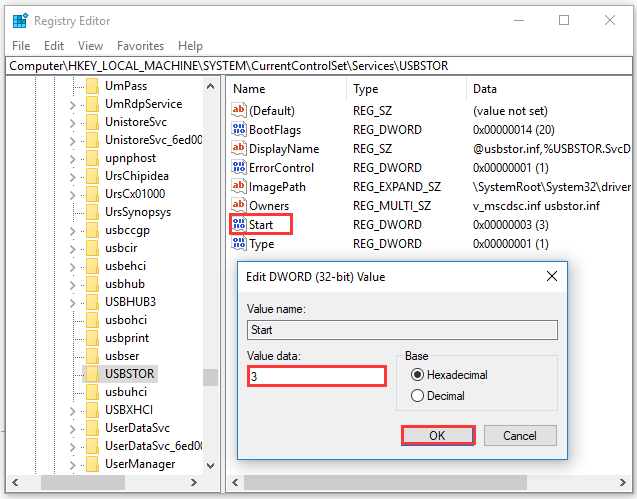The height and width of the screenshot is (499, 637).
Task: Click the usbcir folder icon
Action: click(92, 248)
